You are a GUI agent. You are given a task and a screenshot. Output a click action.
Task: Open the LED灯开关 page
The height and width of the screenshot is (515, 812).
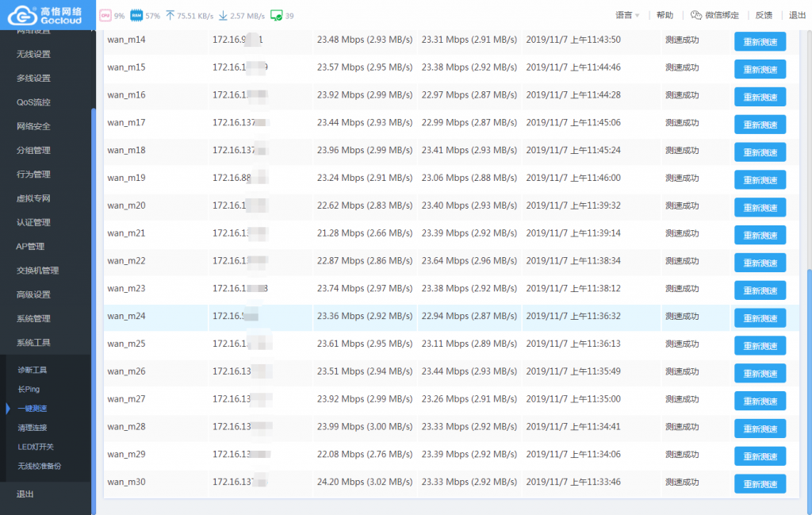point(36,447)
